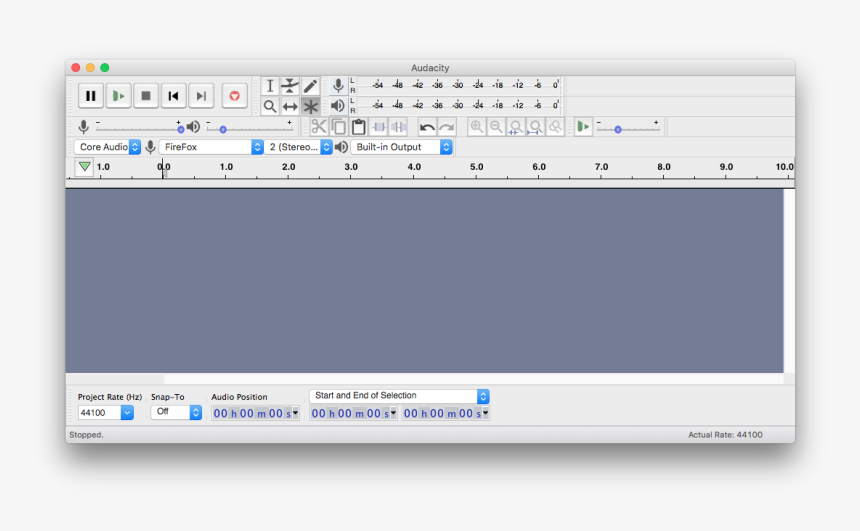Screen dimensions: 860x531
Task: Start playback with the Play button
Action: [118, 96]
